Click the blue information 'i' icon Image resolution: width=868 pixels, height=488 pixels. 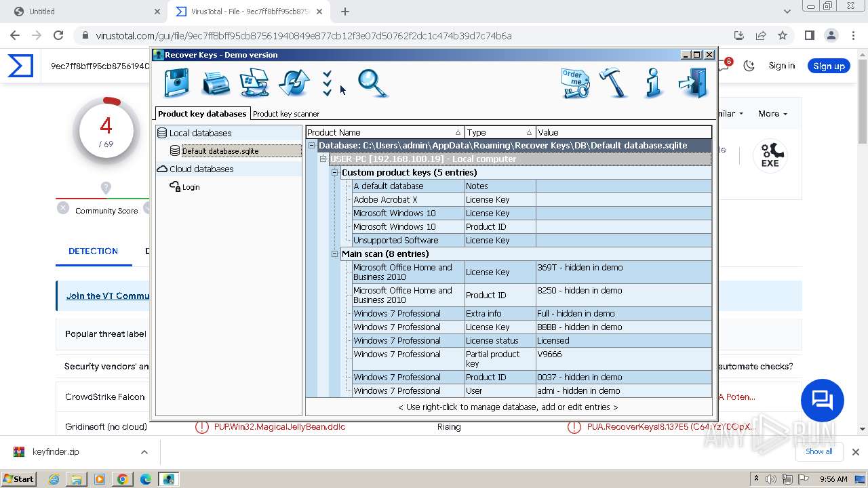tap(653, 83)
